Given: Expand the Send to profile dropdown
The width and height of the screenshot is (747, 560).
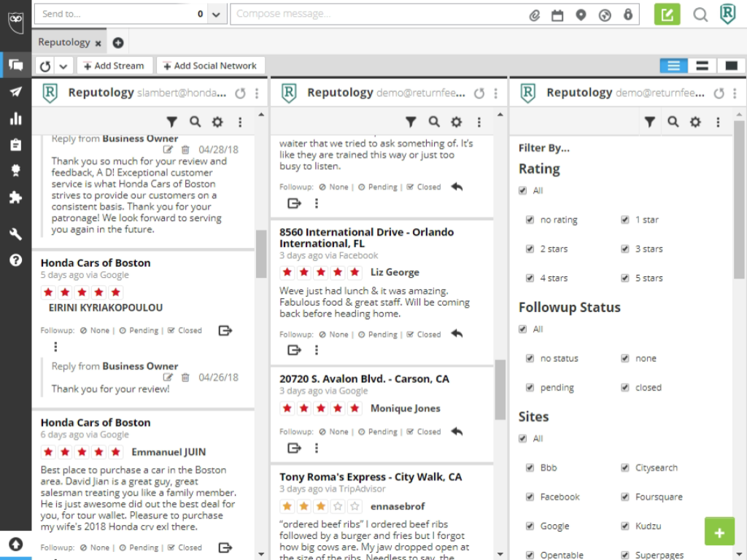Looking at the screenshot, I should [x=217, y=14].
